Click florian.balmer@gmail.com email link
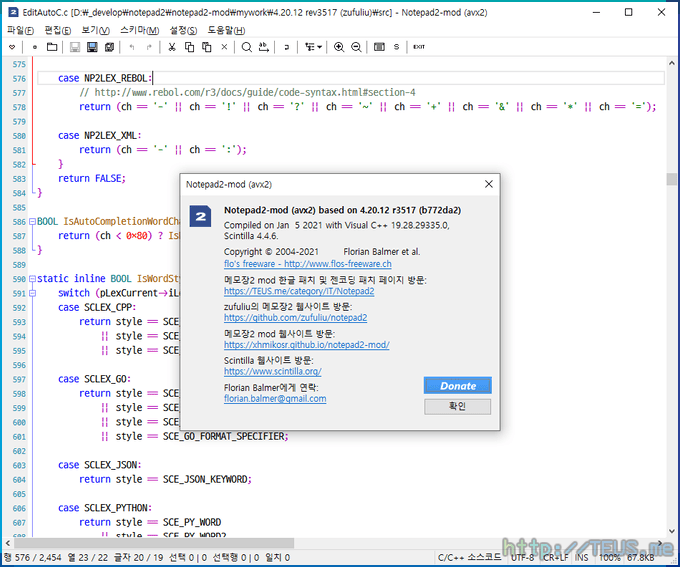The height and width of the screenshot is (567, 680). (275, 399)
